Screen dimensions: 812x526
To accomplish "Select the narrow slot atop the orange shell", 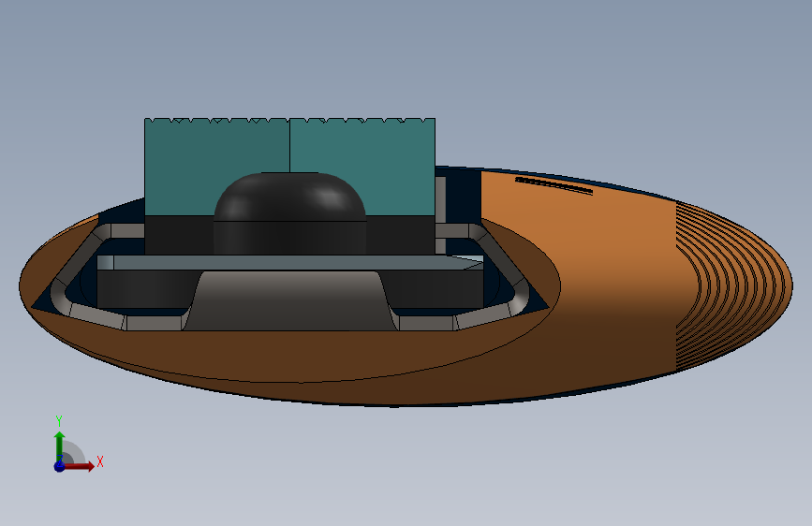I will pos(554,184).
